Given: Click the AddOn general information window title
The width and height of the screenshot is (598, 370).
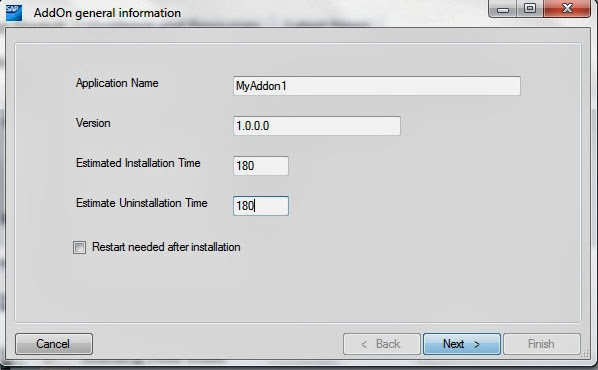Looking at the screenshot, I should 107,13.
